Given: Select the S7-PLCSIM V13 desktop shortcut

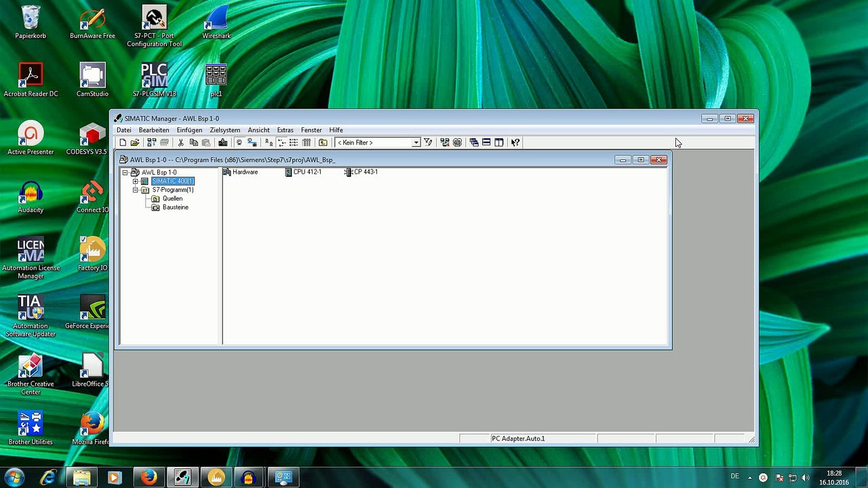Looking at the screenshot, I should click(x=154, y=80).
